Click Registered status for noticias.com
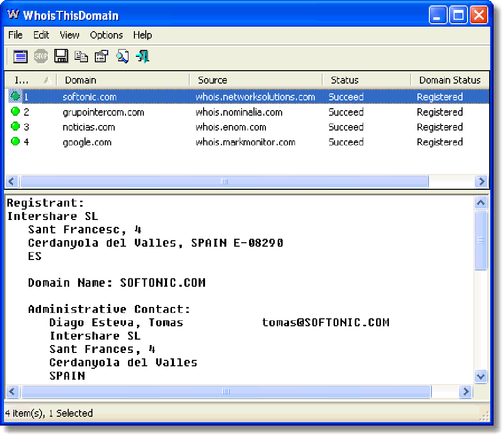Image resolution: width=504 pixels, height=436 pixels. click(x=440, y=127)
